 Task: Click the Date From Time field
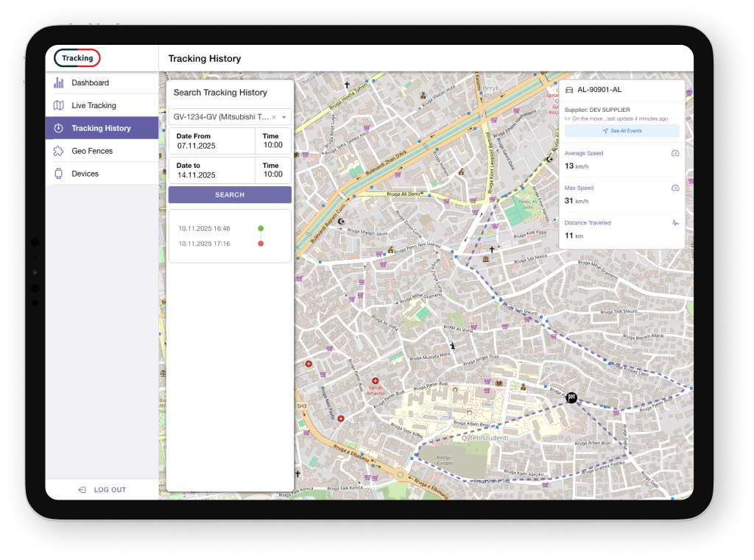[x=272, y=141]
